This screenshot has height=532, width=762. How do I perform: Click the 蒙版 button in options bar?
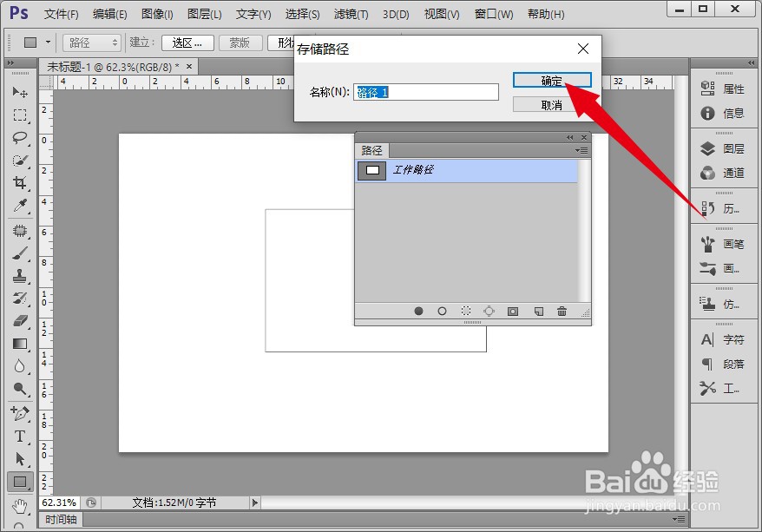(x=240, y=43)
